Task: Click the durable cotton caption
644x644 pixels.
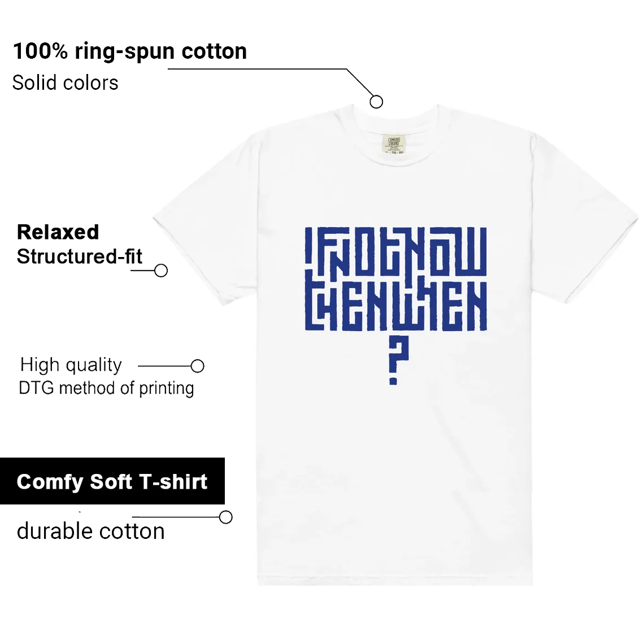Action: (x=91, y=531)
